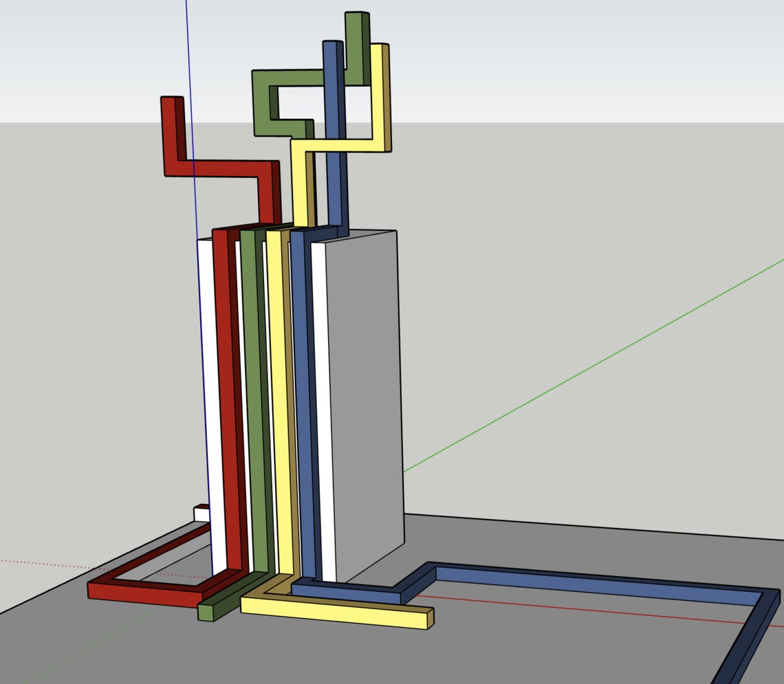Click the green pipe's topmost vertical end
This screenshot has width=784, height=684.
pos(353,41)
